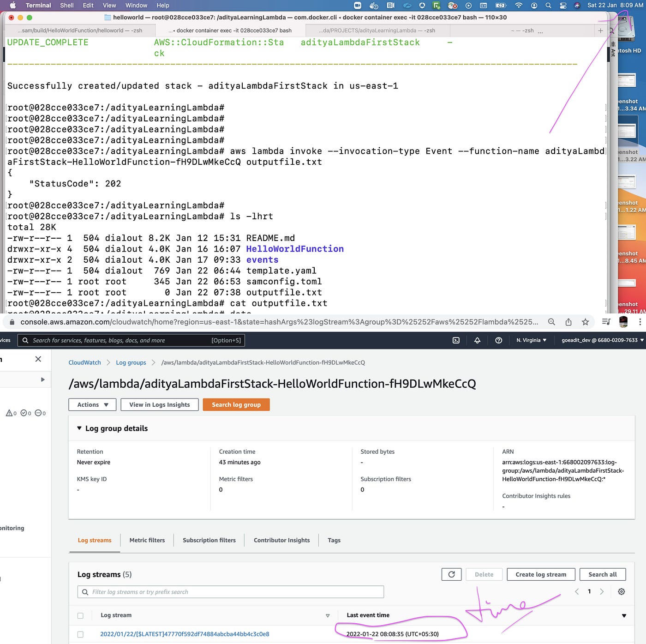Open the browser reading list icon

point(606,322)
